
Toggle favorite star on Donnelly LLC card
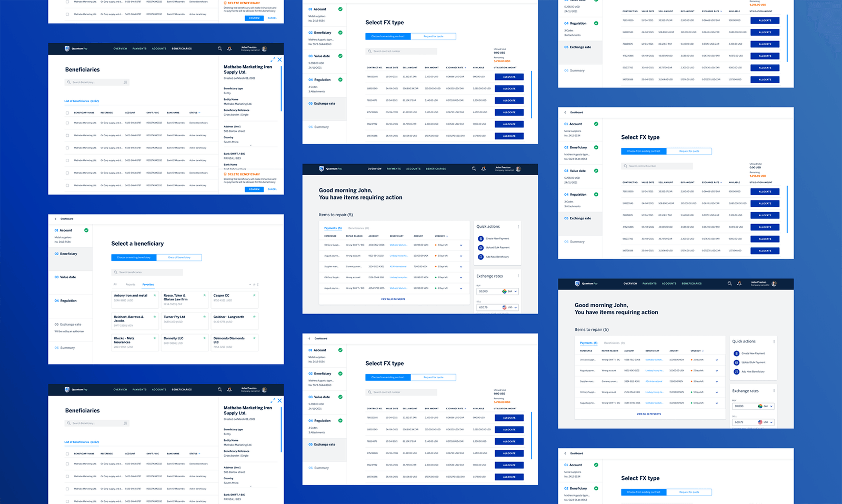click(205, 338)
